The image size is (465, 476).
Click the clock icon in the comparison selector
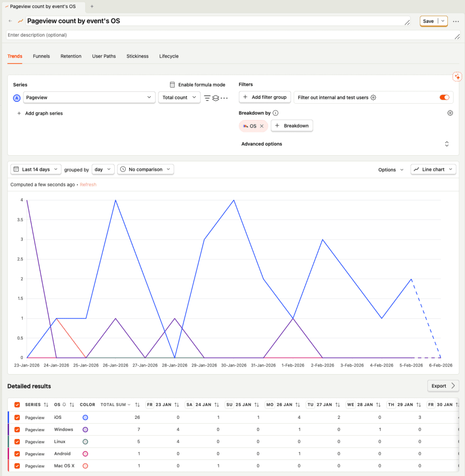click(123, 169)
